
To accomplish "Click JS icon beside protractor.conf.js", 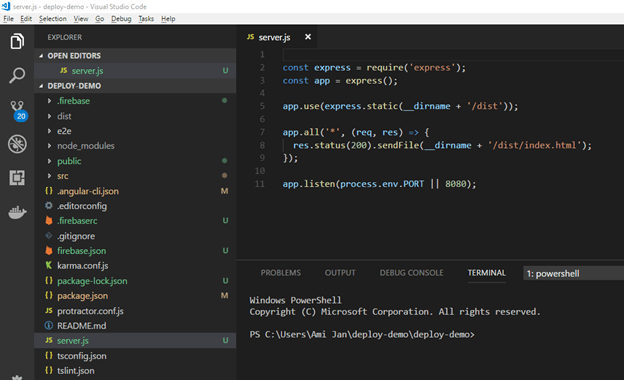I will click(x=49, y=310).
